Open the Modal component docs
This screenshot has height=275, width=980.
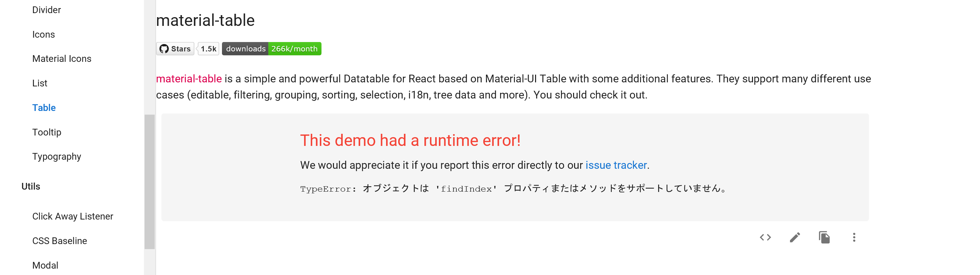[45, 265]
